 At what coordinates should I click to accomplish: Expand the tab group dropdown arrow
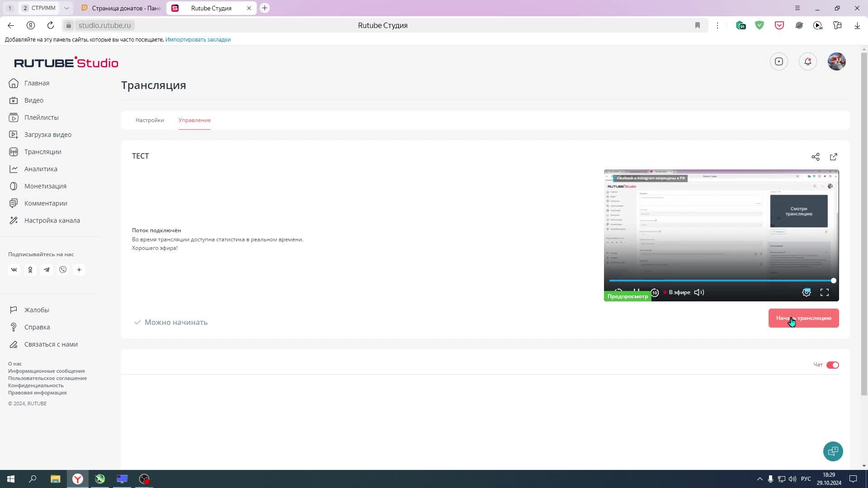pos(66,8)
